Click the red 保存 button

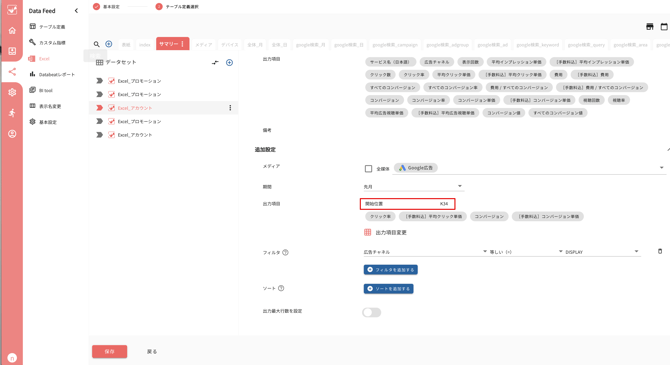click(x=109, y=351)
